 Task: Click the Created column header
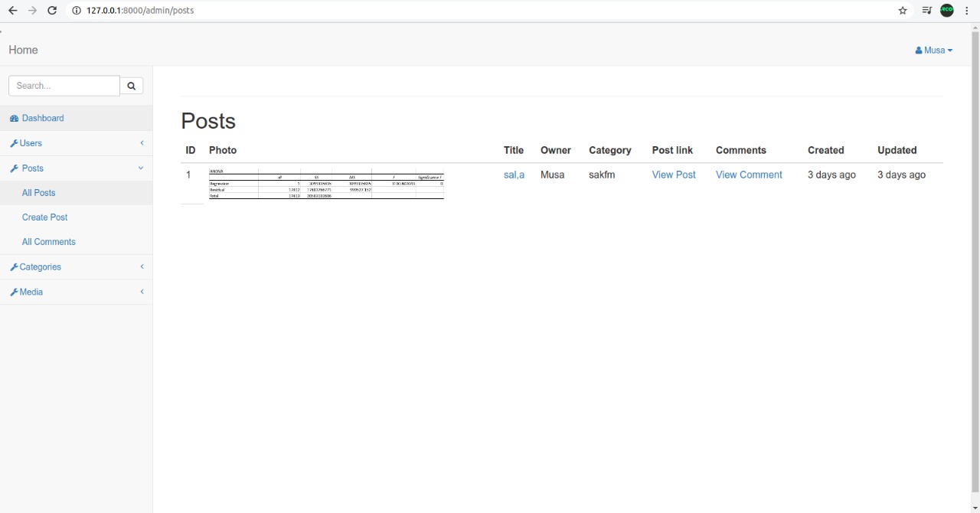point(826,150)
